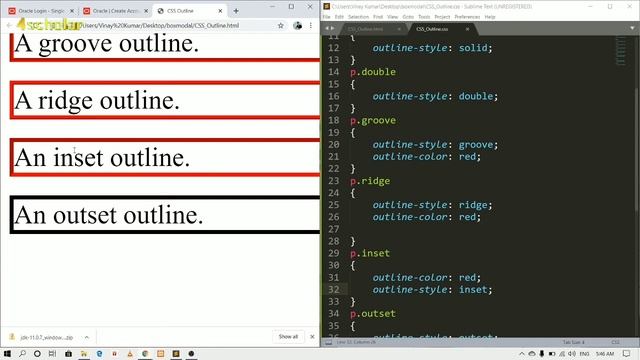Viewport: 640px width, 360px height.
Task: Open Microsoft Store from taskbar
Action: pyautogui.click(x=69, y=353)
